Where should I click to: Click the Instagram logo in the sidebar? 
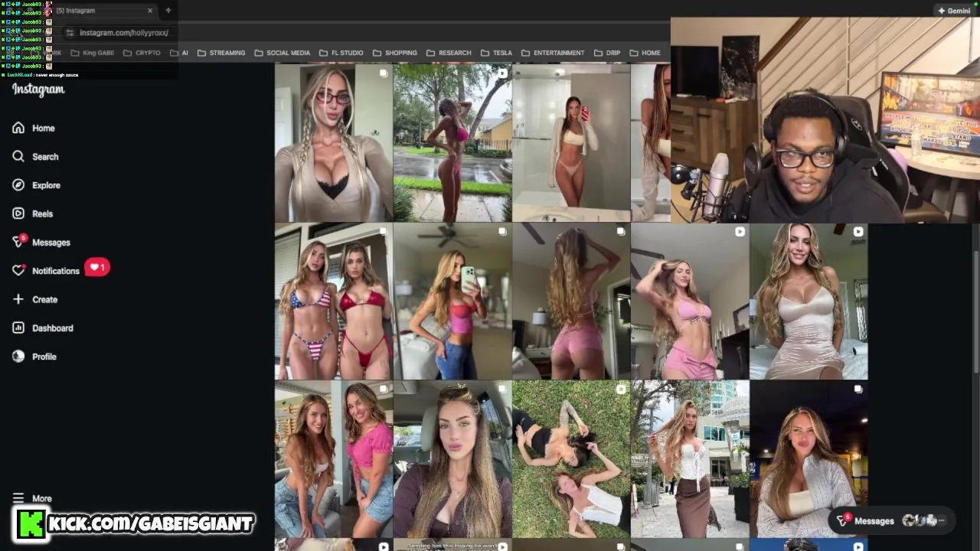point(38,90)
